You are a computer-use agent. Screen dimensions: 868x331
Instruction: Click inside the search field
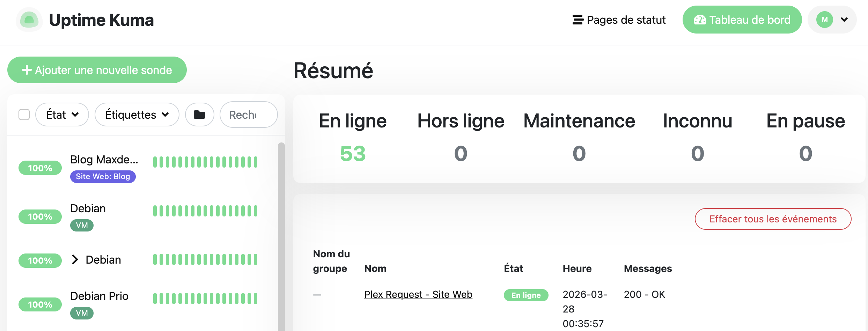[x=248, y=114]
